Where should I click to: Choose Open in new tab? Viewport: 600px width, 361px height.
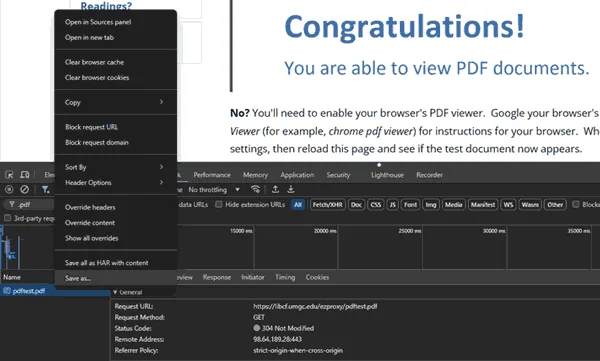point(116,38)
